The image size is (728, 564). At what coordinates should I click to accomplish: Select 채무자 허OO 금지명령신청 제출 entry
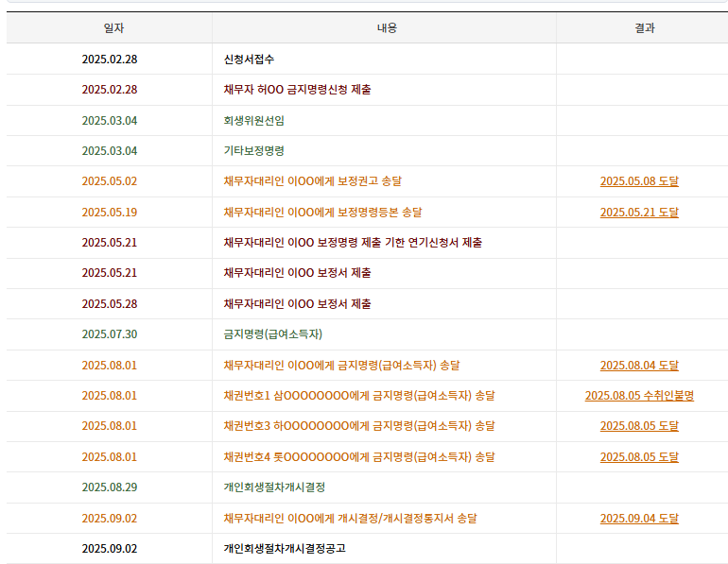[297, 90]
